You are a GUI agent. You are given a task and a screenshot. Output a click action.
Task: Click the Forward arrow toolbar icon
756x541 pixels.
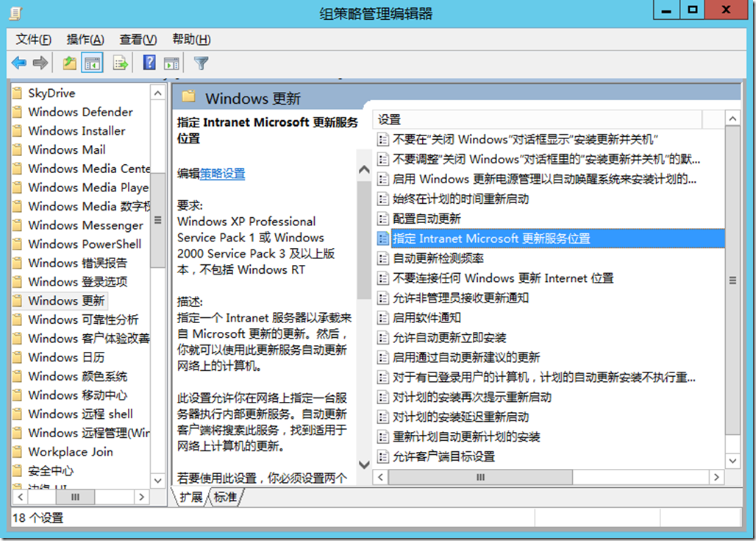(x=40, y=63)
